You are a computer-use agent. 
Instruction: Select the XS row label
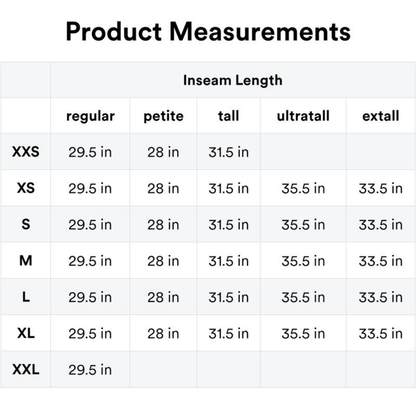[26, 188]
